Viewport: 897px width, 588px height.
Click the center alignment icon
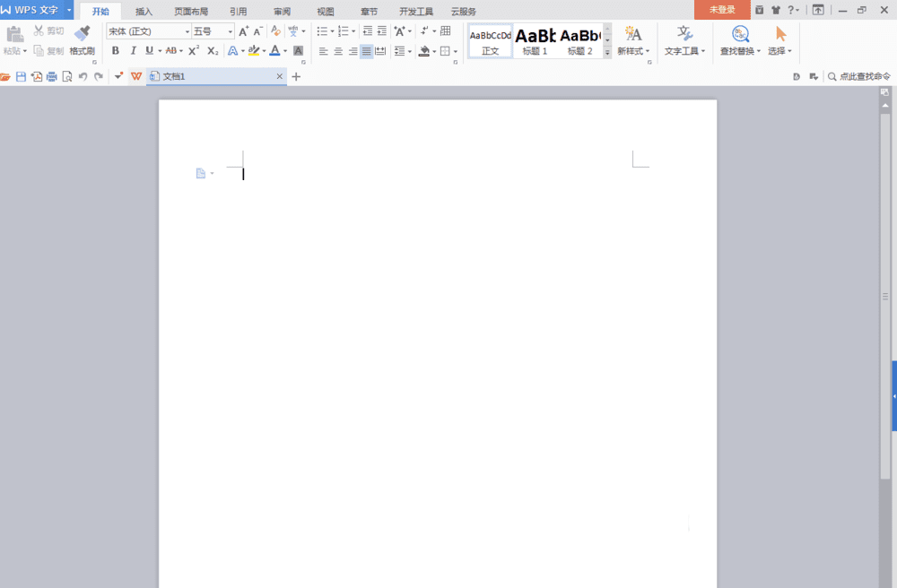pyautogui.click(x=338, y=51)
